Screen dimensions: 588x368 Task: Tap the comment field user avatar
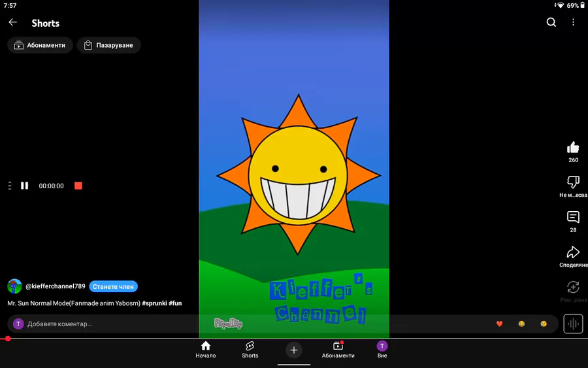pyautogui.click(x=18, y=324)
